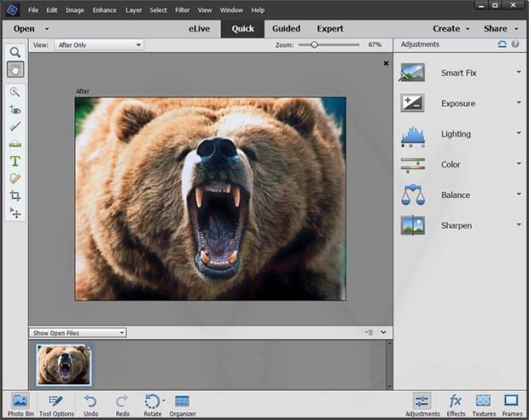Select the Move tool
This screenshot has width=529, height=420.
pyautogui.click(x=15, y=213)
